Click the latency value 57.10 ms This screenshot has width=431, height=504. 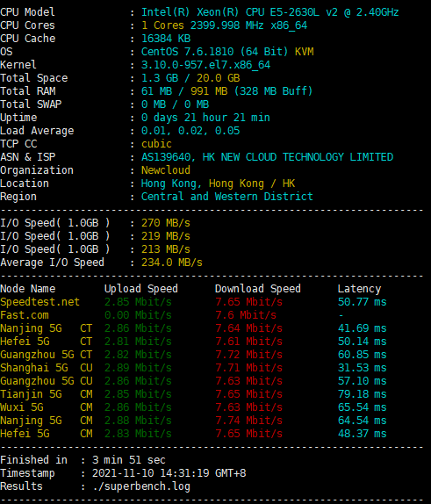[x=363, y=381]
